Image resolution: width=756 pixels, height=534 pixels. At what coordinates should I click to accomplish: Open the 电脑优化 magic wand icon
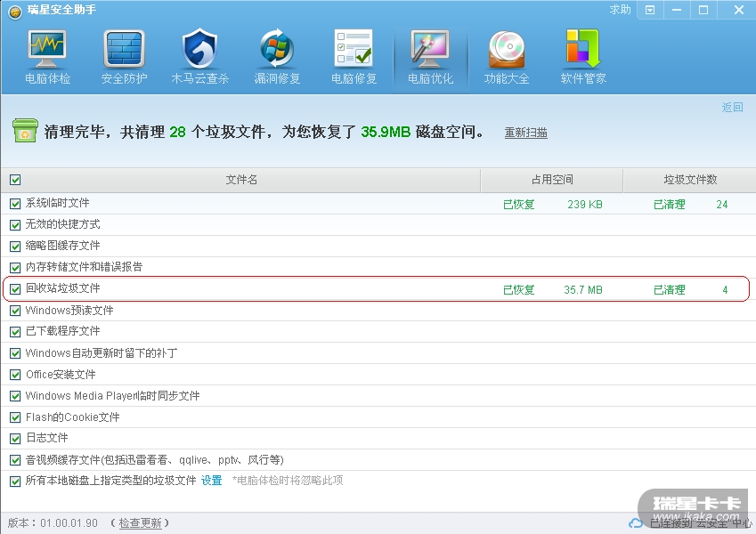point(430,49)
